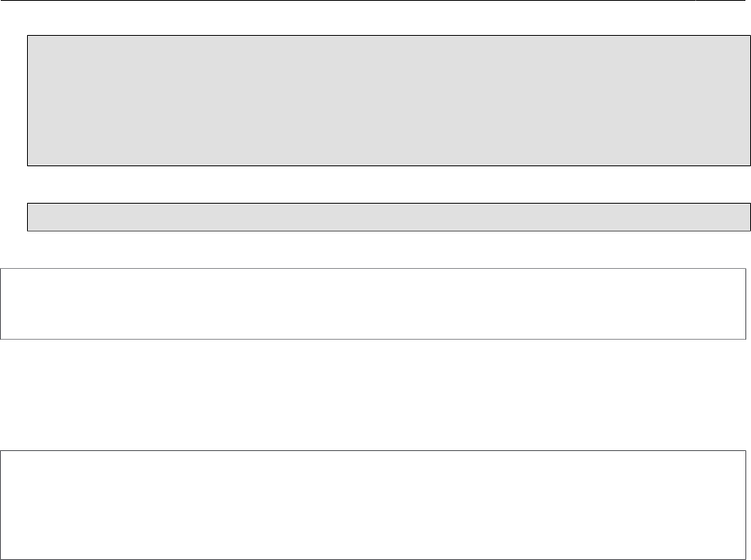
Task: Select top-right corner of bottom white box
Action: 745,451
